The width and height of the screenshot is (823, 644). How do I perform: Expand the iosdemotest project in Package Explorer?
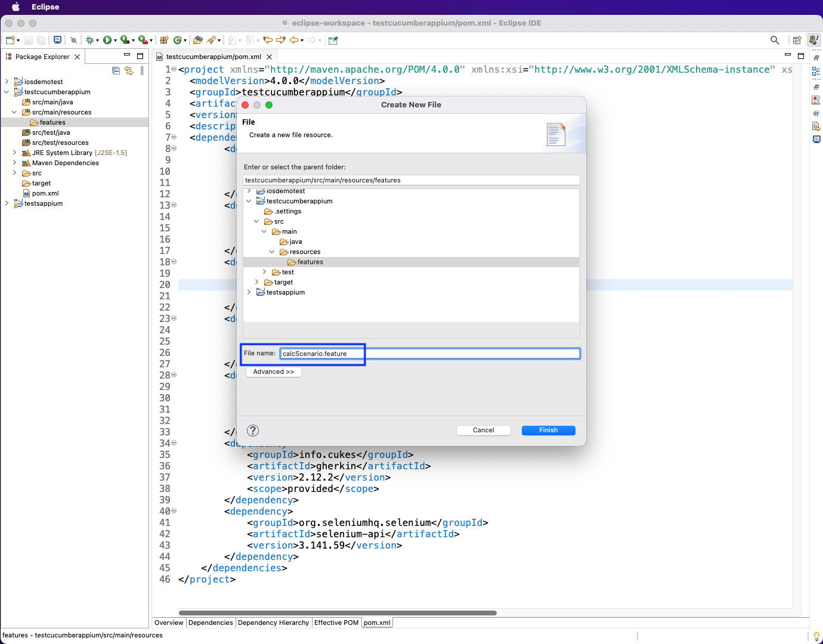(x=7, y=82)
